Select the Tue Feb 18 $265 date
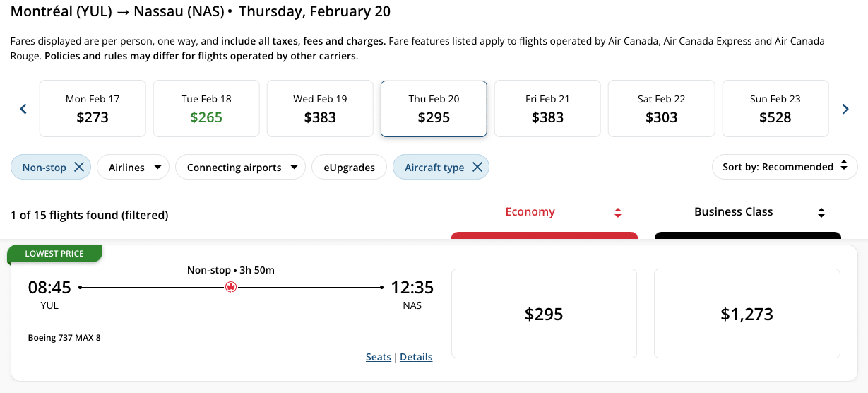The height and width of the screenshot is (393, 868). click(206, 108)
